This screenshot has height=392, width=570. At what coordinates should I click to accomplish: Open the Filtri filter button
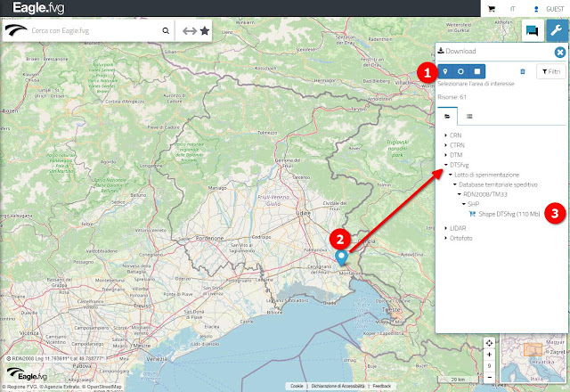coord(550,71)
